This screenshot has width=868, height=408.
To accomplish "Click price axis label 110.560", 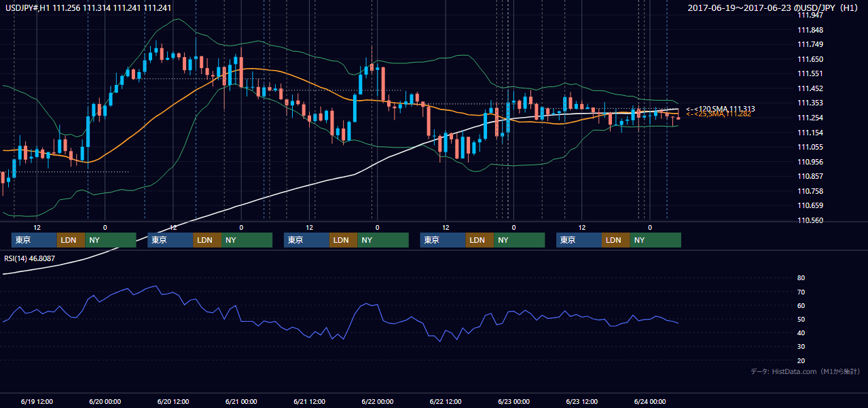I will 810,220.
